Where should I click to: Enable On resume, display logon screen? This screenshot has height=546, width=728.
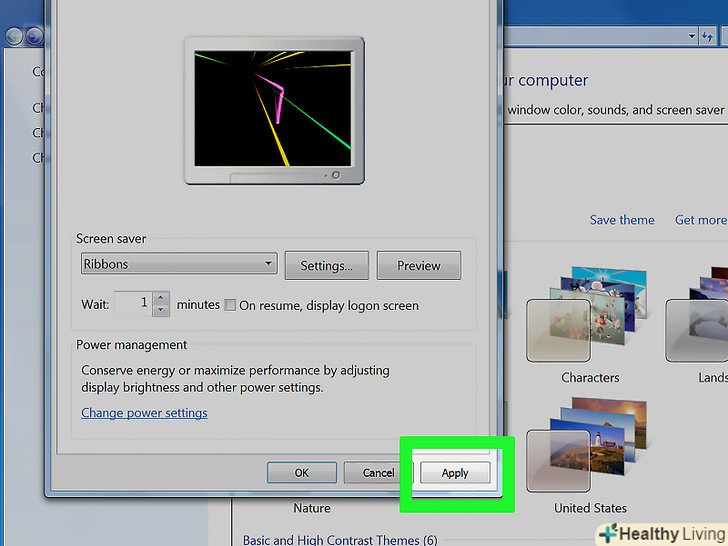(x=230, y=305)
